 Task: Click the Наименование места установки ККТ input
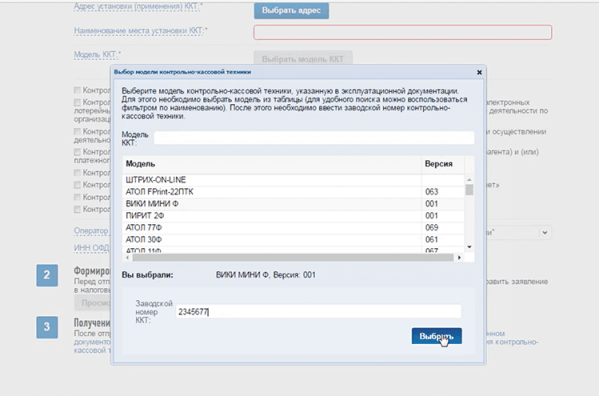tap(403, 32)
